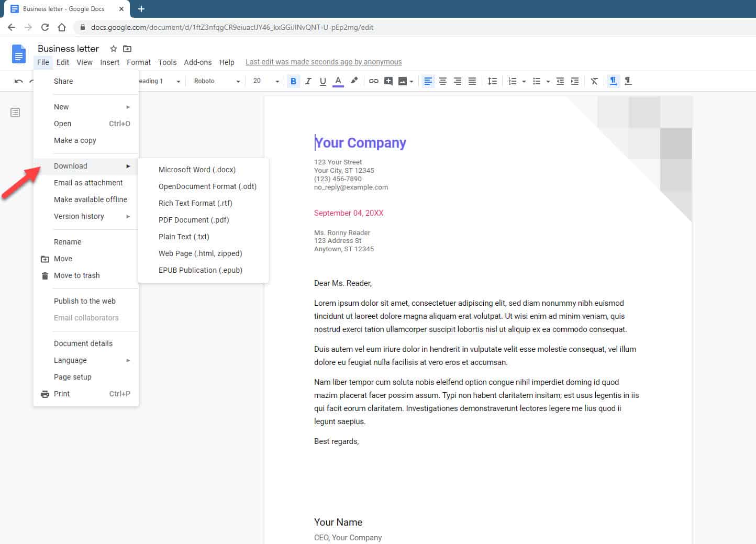Click the Insert link icon

coord(373,81)
